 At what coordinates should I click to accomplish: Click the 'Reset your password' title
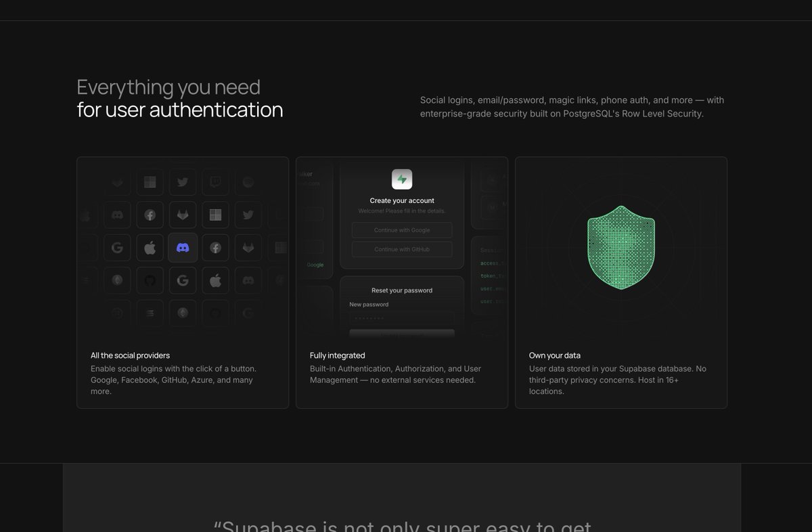(402, 290)
